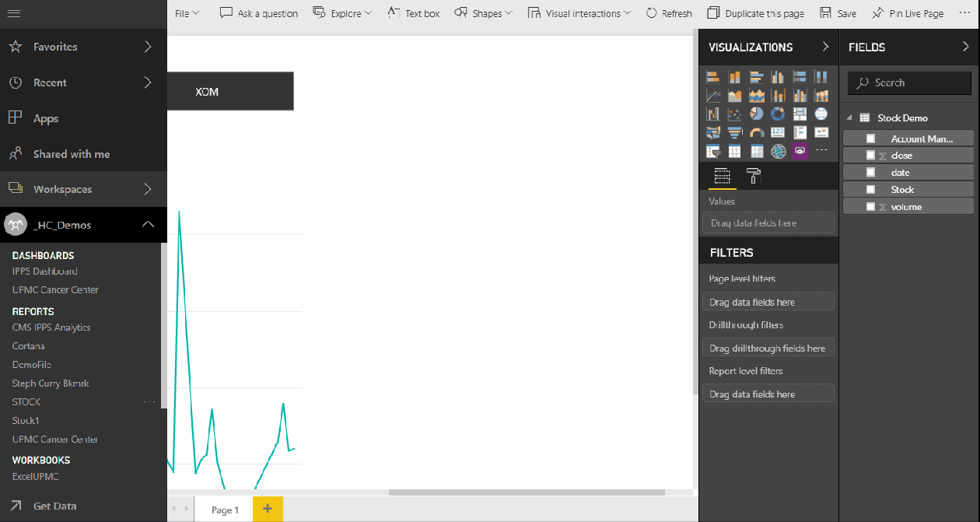Add a new page with plus button
This screenshot has width=980, height=522.
pyautogui.click(x=268, y=509)
